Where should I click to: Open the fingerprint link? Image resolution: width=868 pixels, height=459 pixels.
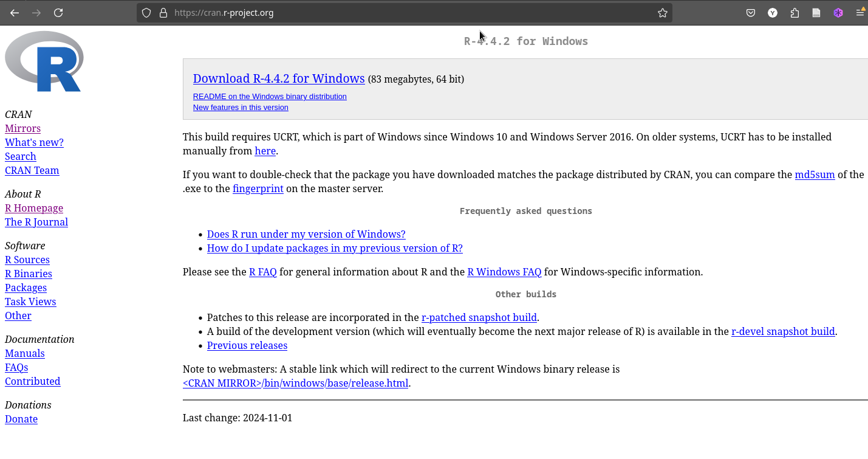(258, 188)
